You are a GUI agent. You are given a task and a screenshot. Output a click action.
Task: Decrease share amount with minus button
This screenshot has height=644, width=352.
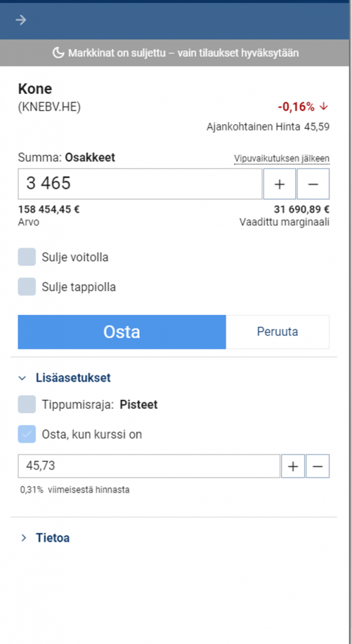(x=313, y=184)
